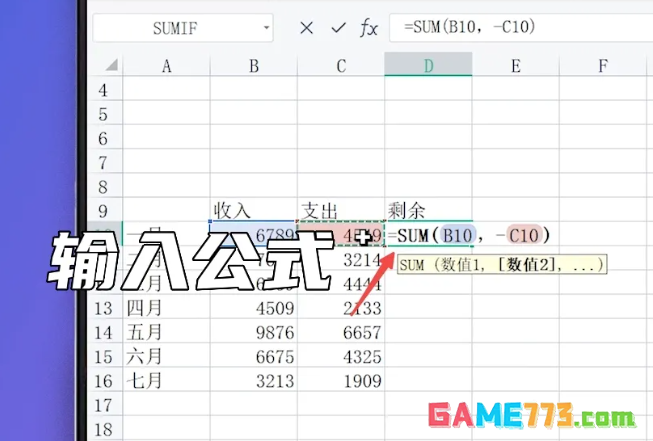Image resolution: width=653 pixels, height=441 pixels.
Task: Select column D header
Action: (428, 67)
